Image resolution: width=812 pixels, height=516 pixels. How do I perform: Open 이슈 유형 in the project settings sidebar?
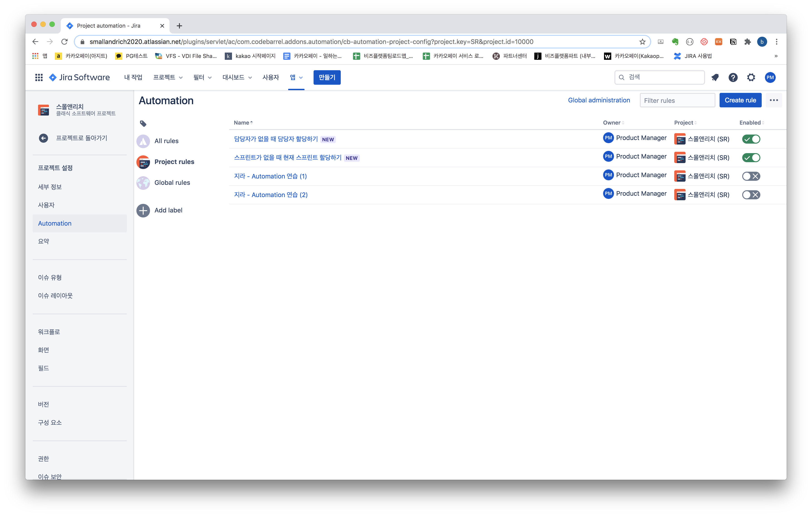(50, 277)
